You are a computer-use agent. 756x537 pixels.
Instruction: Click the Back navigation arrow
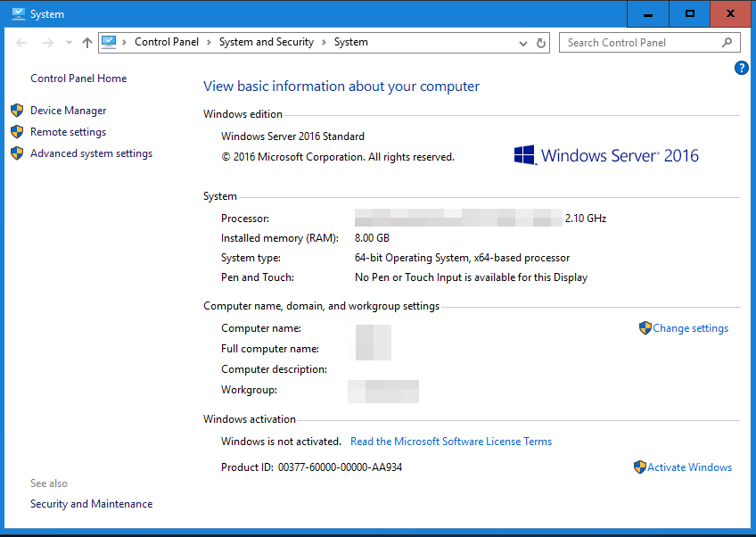point(21,43)
